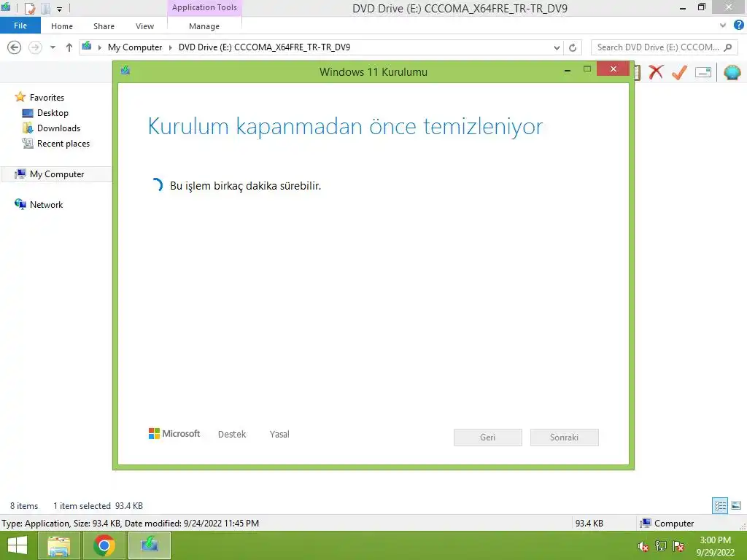Open the Yasal legal link

279,435
